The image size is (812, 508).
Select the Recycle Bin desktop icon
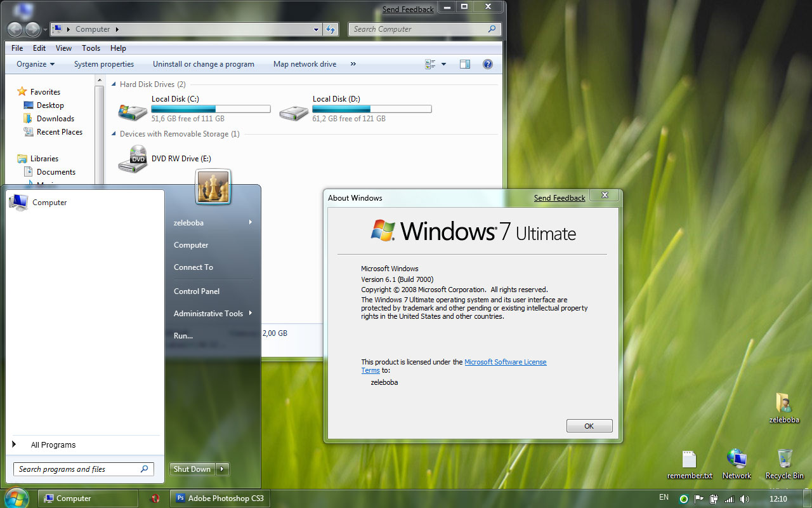(785, 464)
